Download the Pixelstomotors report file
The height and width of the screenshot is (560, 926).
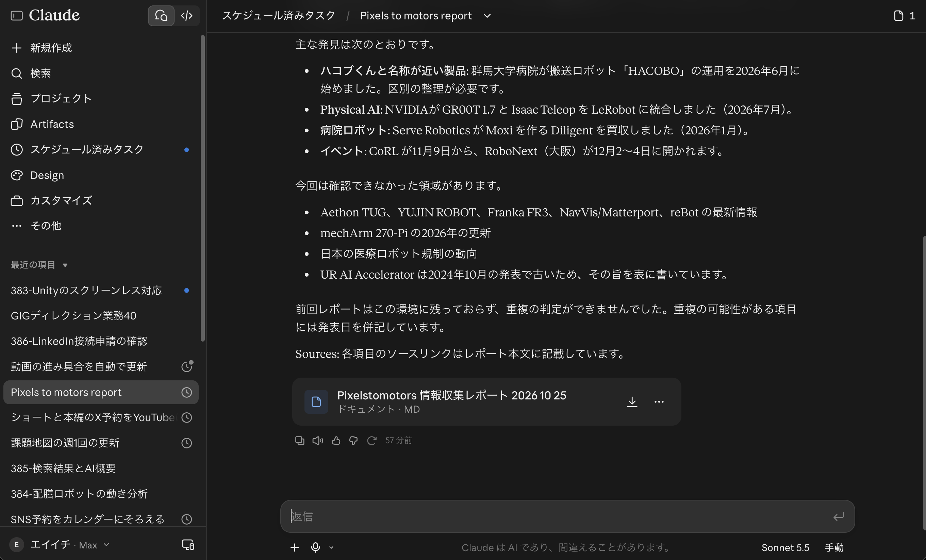click(x=632, y=402)
